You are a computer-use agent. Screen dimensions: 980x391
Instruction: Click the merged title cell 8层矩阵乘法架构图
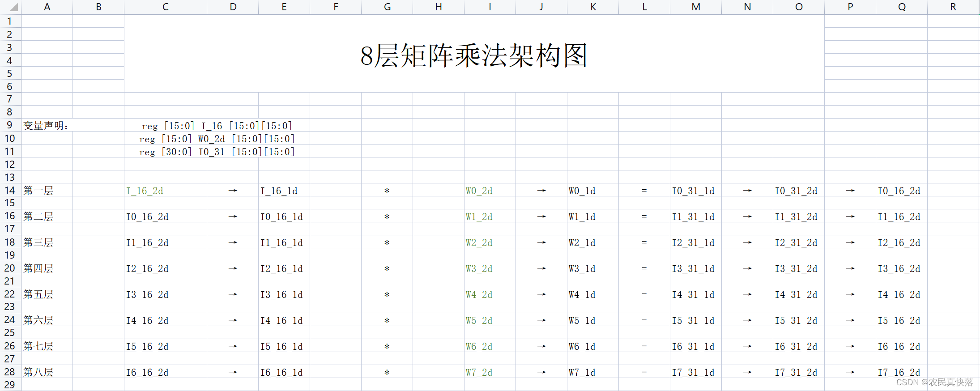coord(474,55)
